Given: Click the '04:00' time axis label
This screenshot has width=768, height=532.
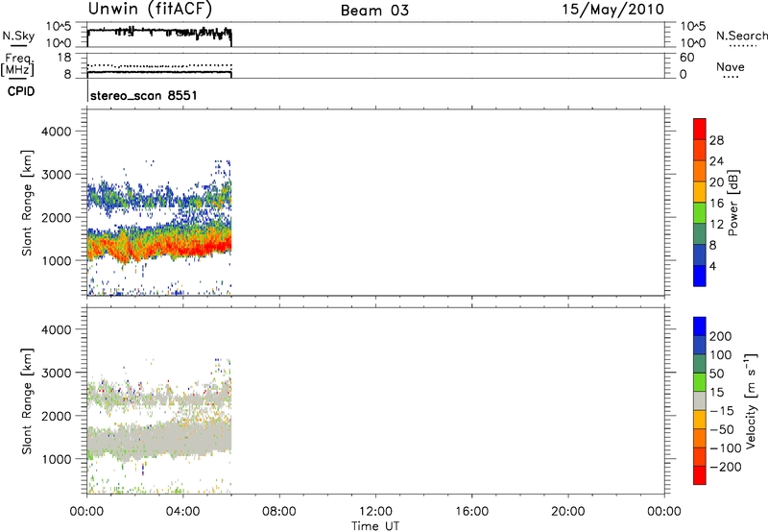Looking at the screenshot, I should (x=182, y=512).
